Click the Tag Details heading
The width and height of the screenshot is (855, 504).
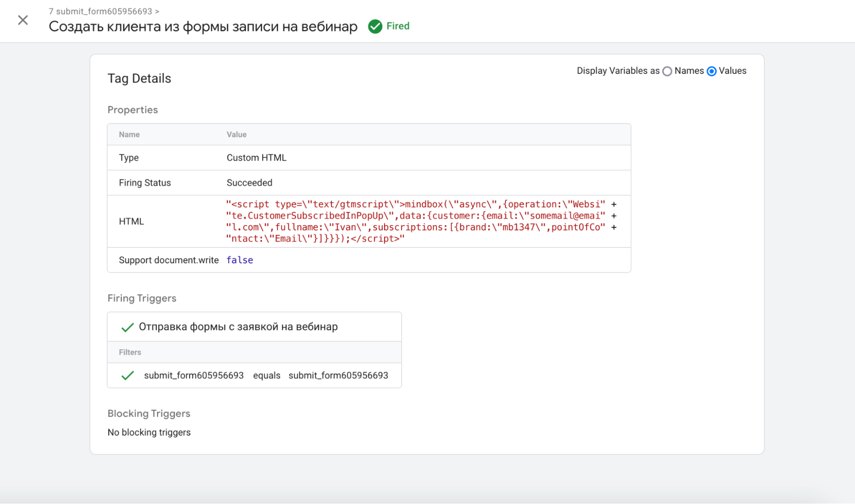point(139,78)
